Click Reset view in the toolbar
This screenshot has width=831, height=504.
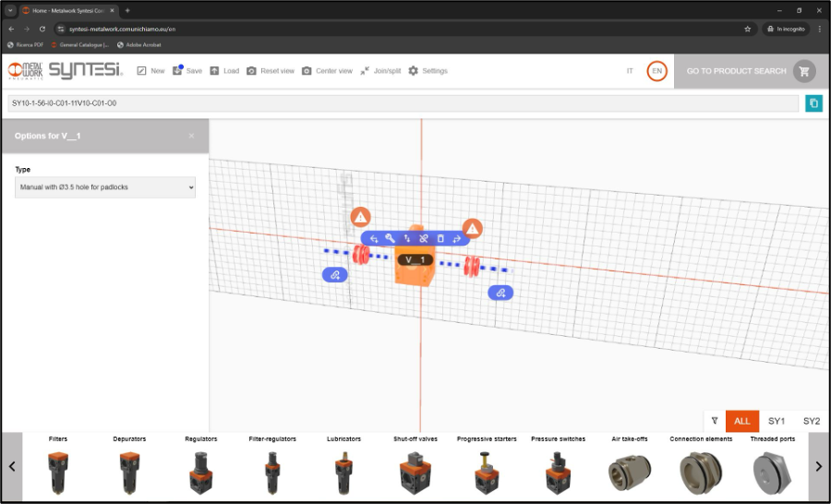point(270,71)
